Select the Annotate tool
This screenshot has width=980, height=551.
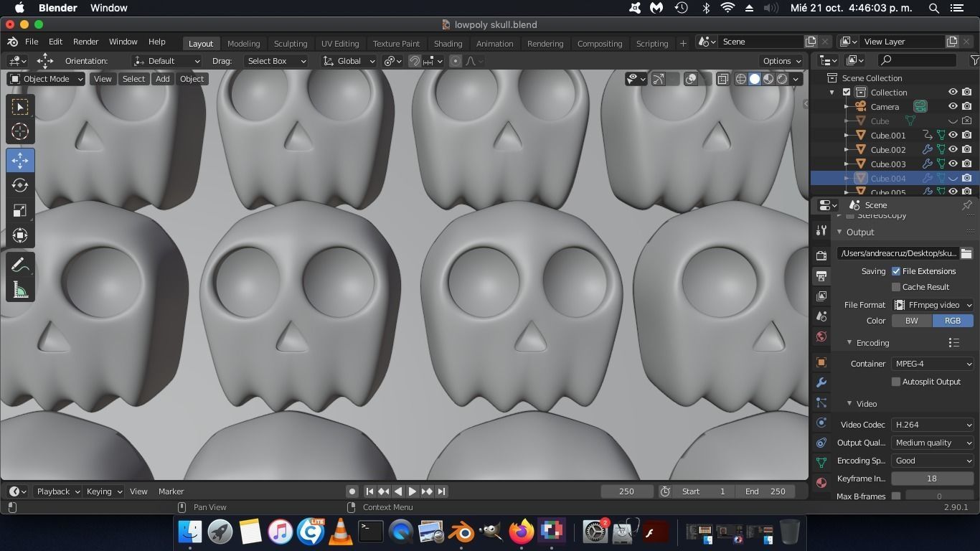[x=20, y=265]
